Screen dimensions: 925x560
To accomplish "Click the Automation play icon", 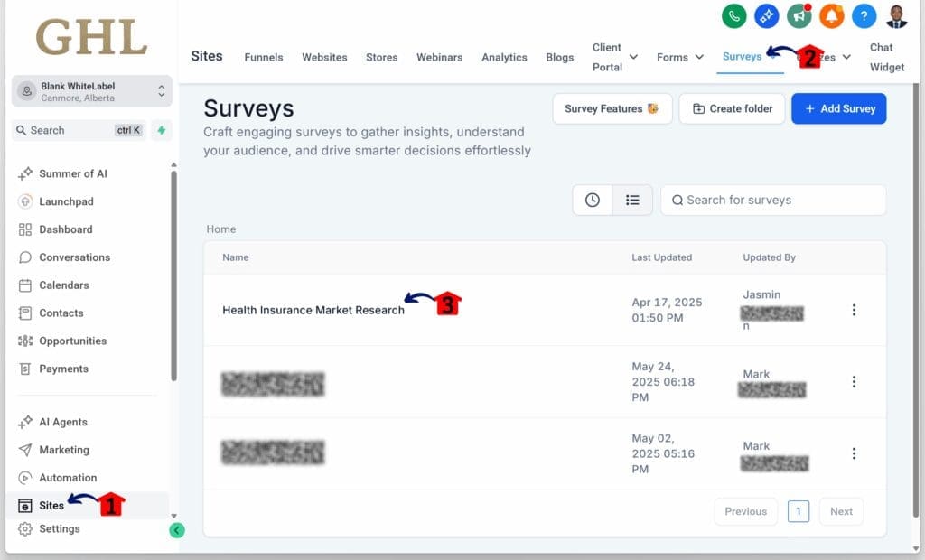I will (24, 478).
